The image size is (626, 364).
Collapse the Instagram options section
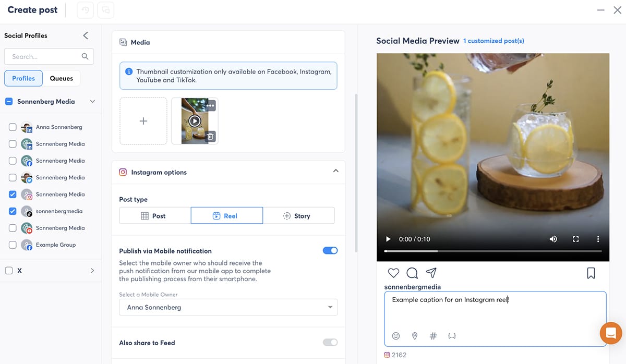point(335,171)
